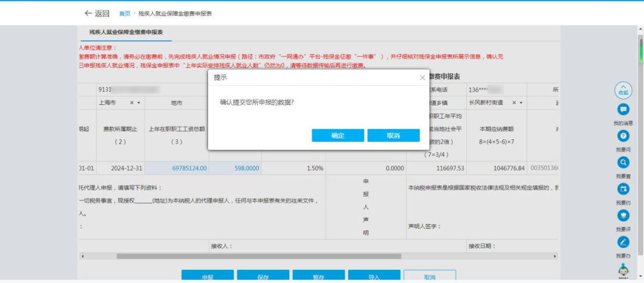Click the horizontal scrollbar left arrow
The width and height of the screenshot is (644, 283).
tap(82, 256)
